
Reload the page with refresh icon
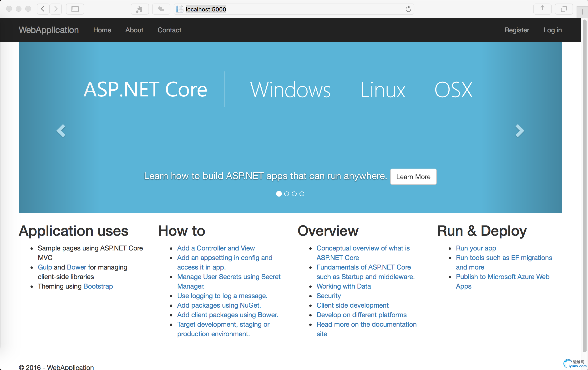coord(408,9)
